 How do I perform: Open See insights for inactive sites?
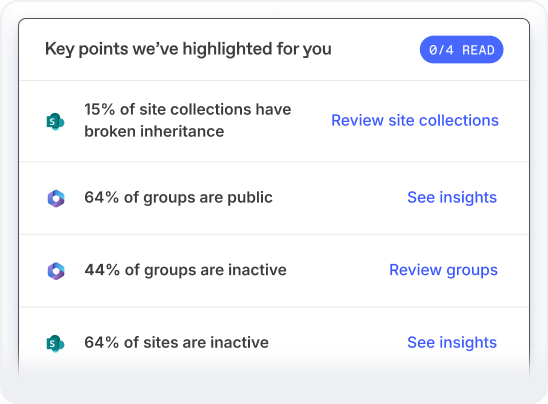(x=452, y=342)
